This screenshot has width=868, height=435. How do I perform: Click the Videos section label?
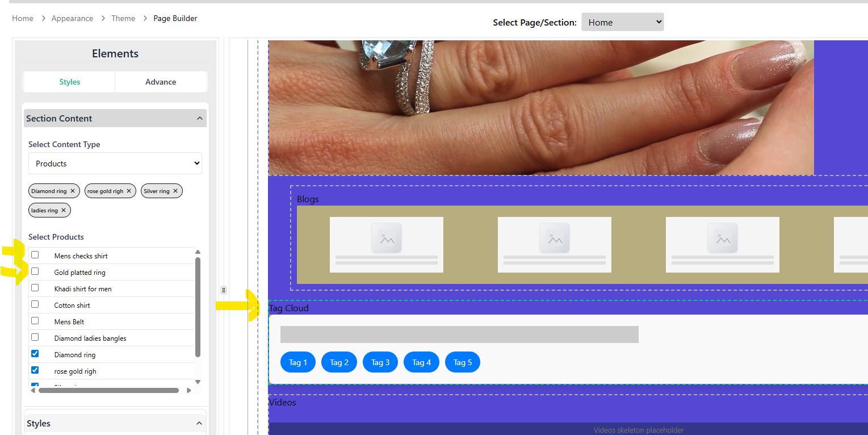282,403
